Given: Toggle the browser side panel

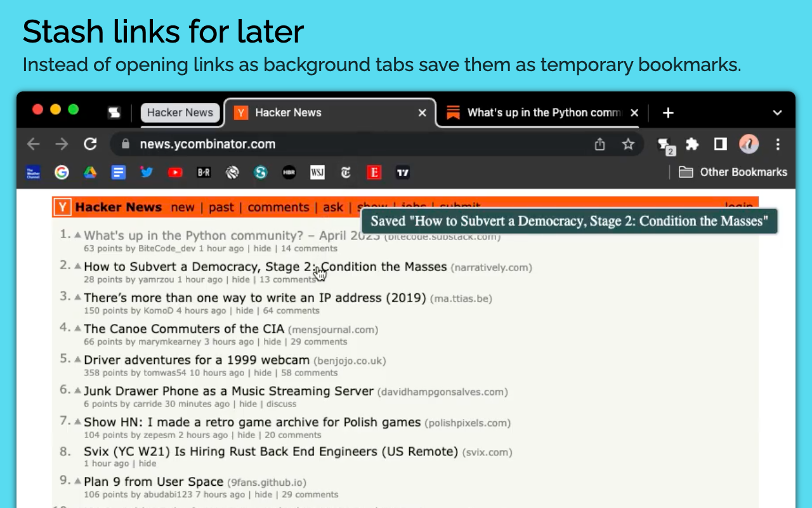Looking at the screenshot, I should pyautogui.click(x=720, y=144).
